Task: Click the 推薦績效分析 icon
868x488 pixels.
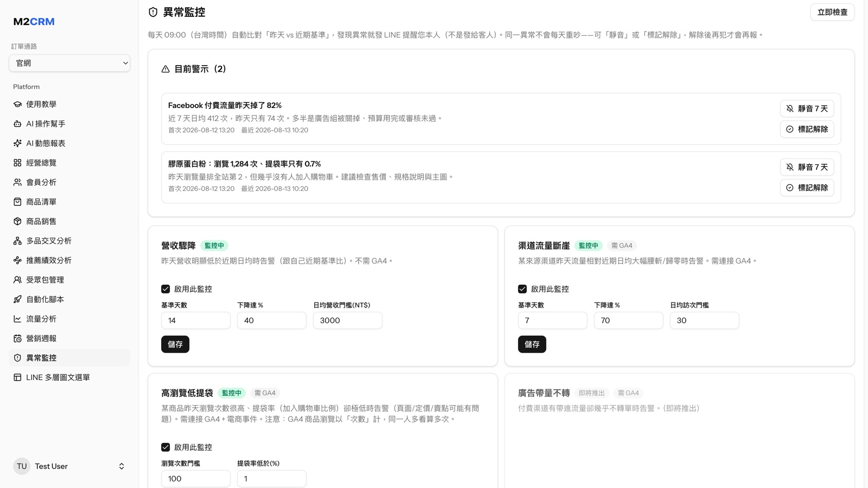Action: pyautogui.click(x=17, y=260)
